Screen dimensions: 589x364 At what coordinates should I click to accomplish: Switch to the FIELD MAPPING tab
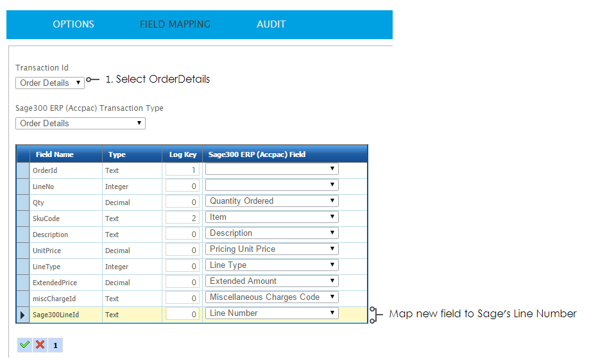tap(175, 24)
